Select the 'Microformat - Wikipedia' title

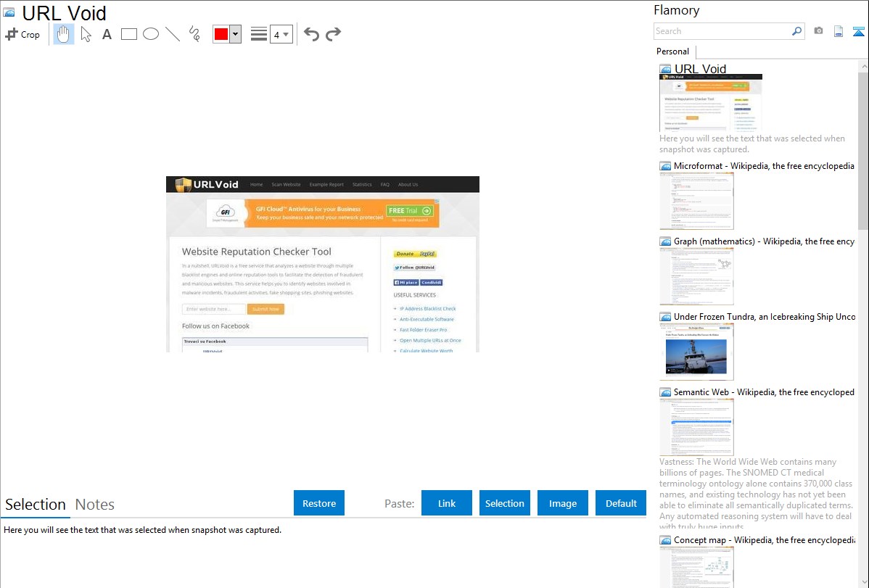(x=764, y=166)
